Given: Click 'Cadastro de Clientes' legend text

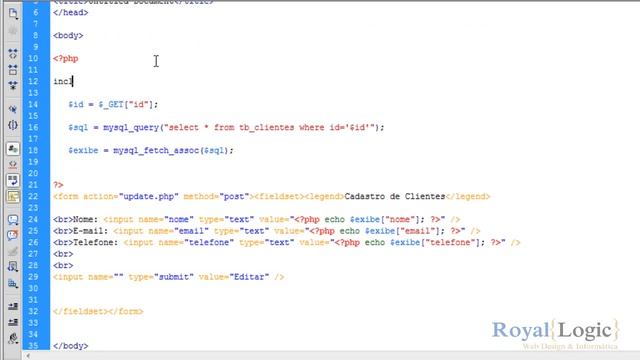Looking at the screenshot, I should tap(395, 196).
